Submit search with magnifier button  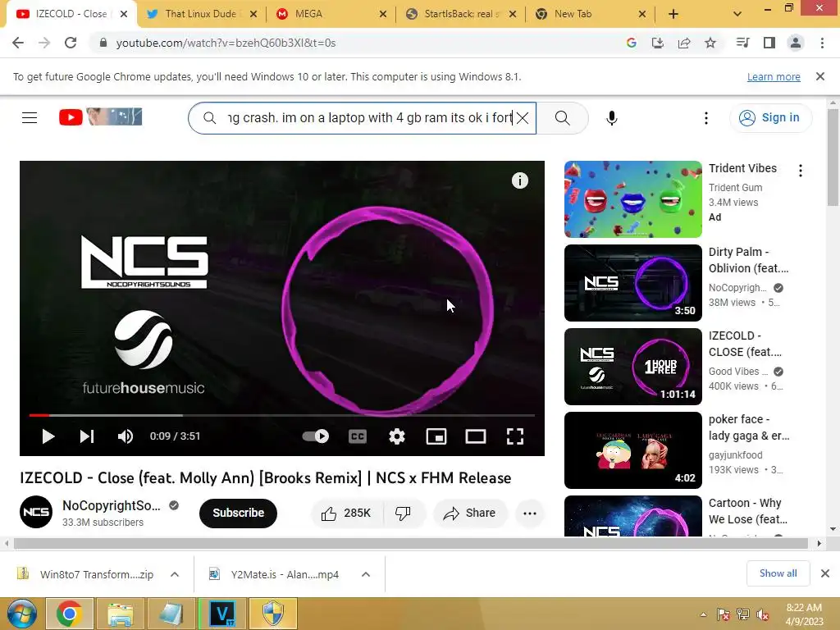[x=563, y=117]
